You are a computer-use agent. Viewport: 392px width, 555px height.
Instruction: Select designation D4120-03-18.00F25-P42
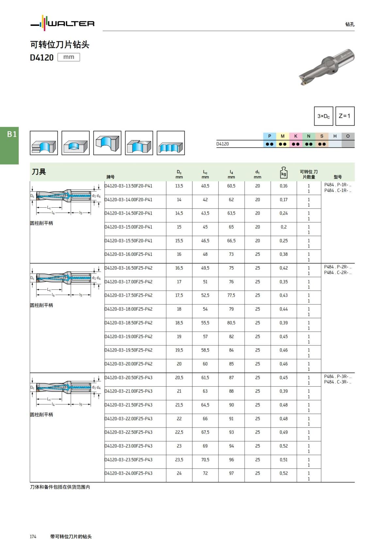pos(128,309)
